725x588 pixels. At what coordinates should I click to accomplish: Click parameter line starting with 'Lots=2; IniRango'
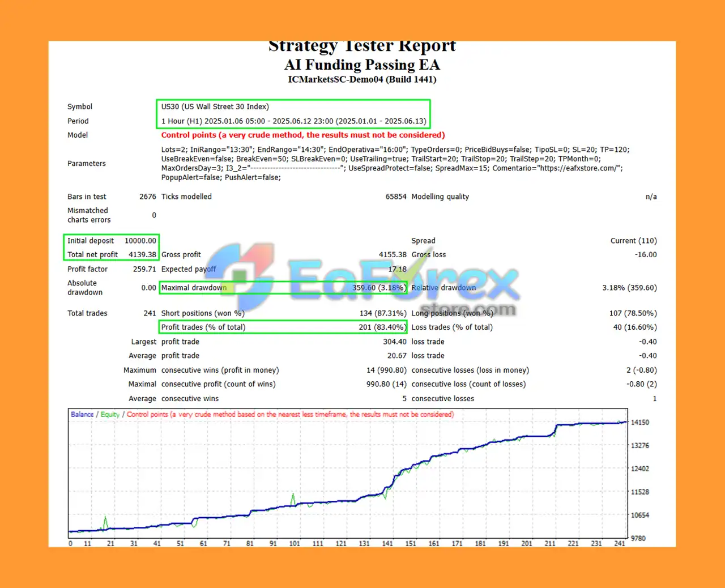[x=395, y=150]
